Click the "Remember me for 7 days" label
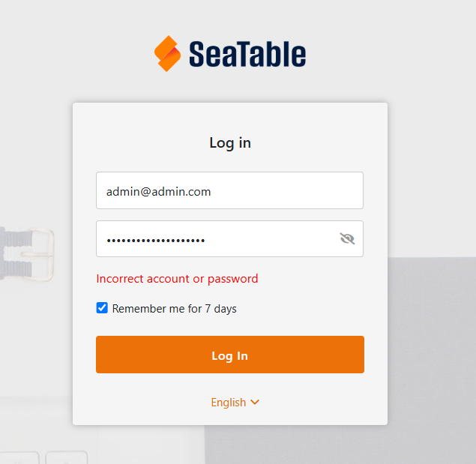 174,308
